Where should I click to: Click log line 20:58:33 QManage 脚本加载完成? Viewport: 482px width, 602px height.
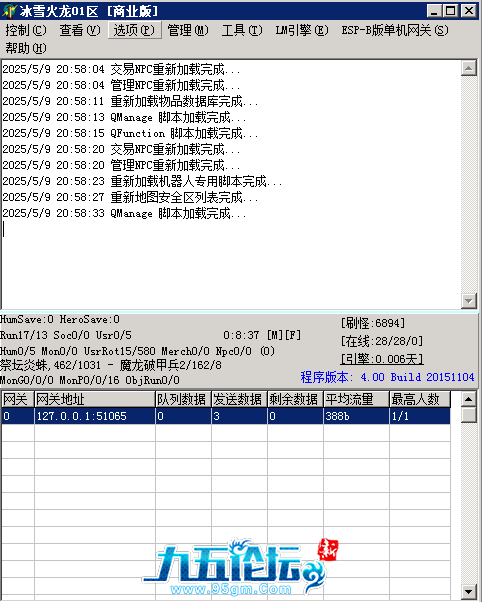tap(124, 213)
